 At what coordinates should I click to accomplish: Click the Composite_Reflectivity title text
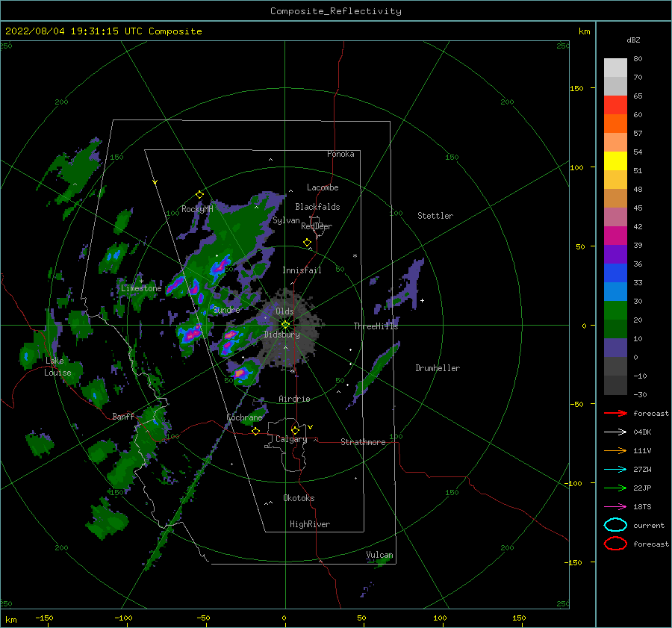coord(336,11)
